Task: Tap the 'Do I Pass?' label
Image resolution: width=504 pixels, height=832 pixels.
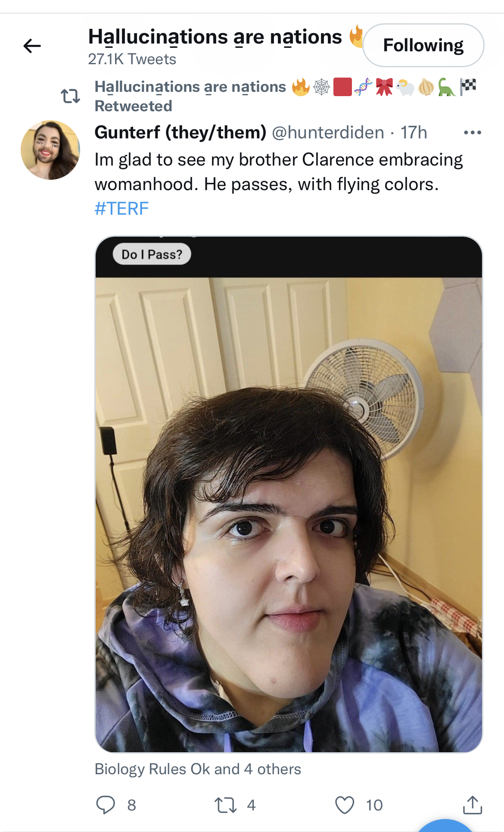Action: (x=152, y=254)
